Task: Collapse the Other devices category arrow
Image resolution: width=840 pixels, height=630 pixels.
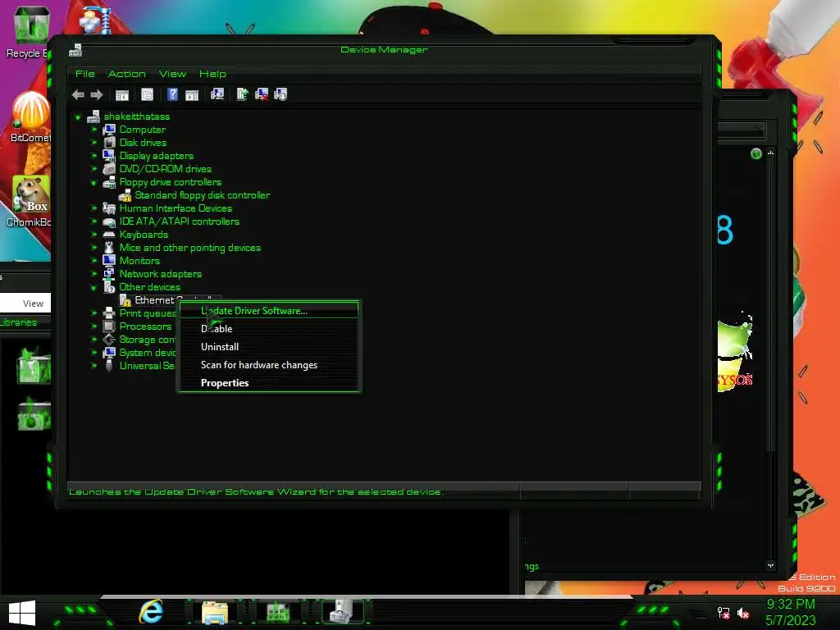Action: (x=94, y=288)
